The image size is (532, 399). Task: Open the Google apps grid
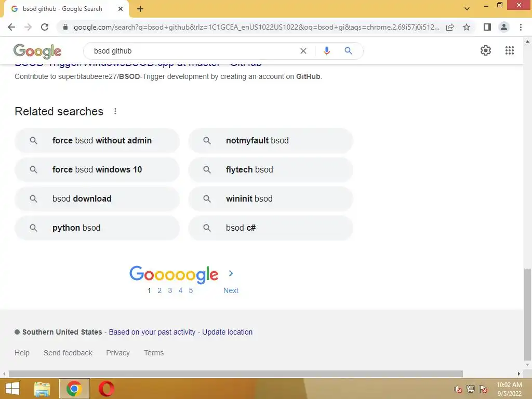(509, 50)
